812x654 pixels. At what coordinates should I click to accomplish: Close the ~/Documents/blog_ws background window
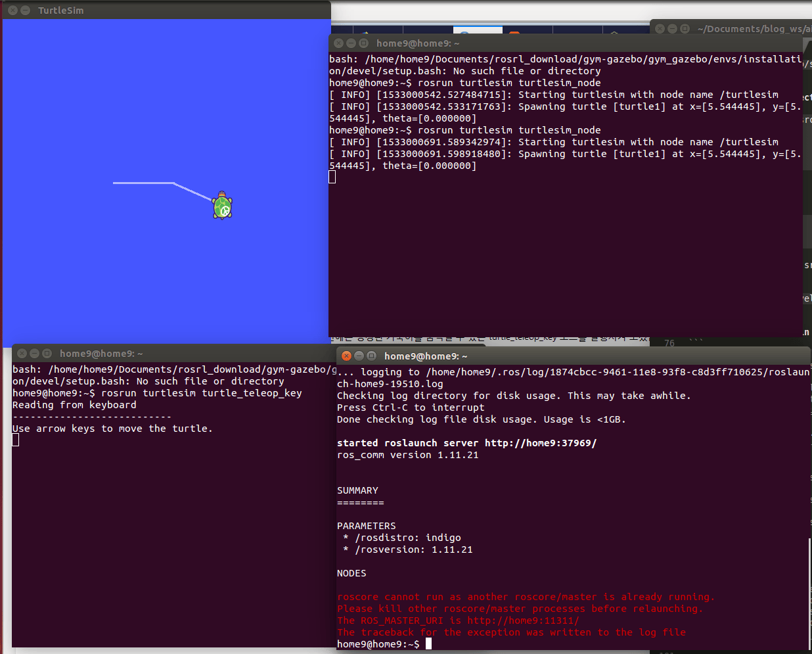click(660, 29)
